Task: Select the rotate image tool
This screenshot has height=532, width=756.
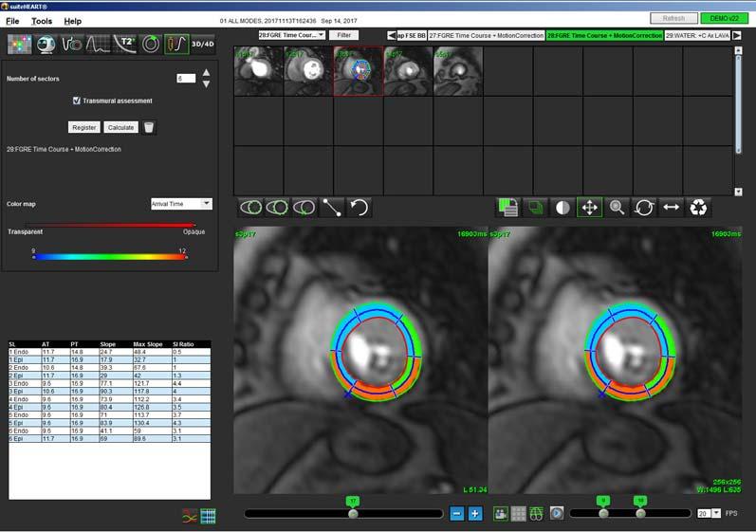Action: [644, 208]
